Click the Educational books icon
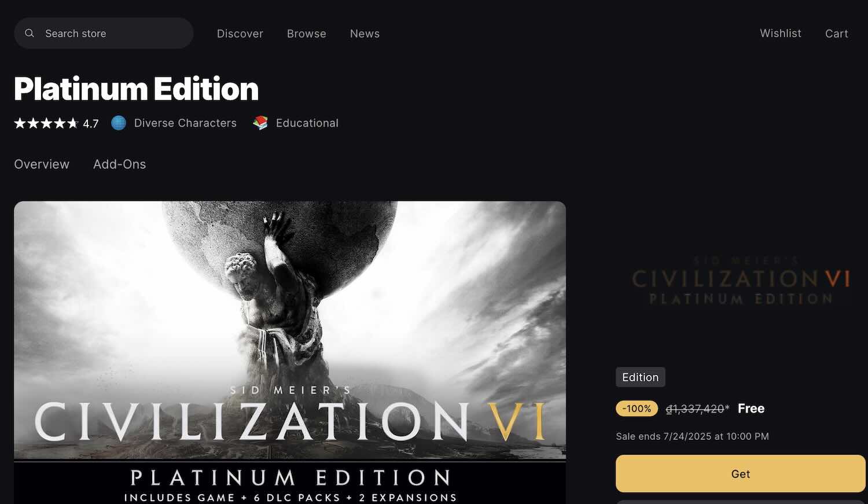This screenshot has height=504, width=868. tap(260, 123)
